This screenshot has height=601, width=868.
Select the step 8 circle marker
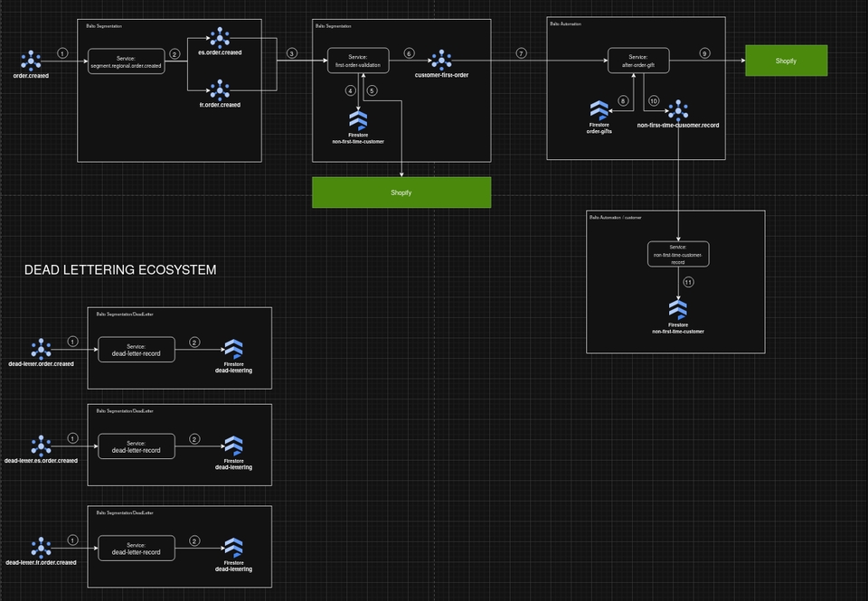(623, 100)
